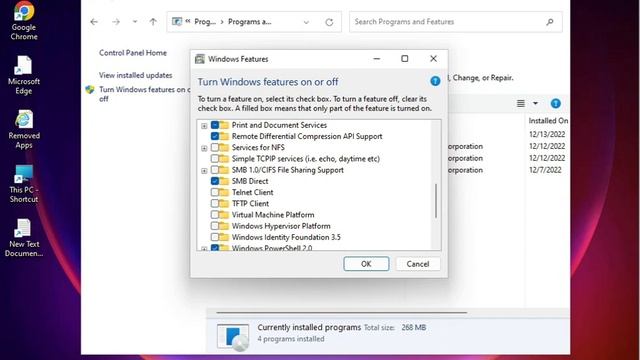Open the recent locations dropdown arrow
The image size is (640, 360).
pyautogui.click(x=135, y=22)
